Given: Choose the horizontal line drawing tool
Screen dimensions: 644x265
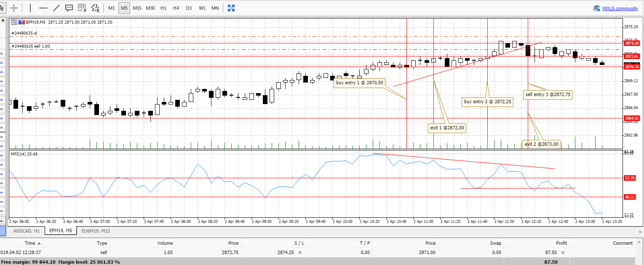Looking at the screenshot, I should pos(43,8).
